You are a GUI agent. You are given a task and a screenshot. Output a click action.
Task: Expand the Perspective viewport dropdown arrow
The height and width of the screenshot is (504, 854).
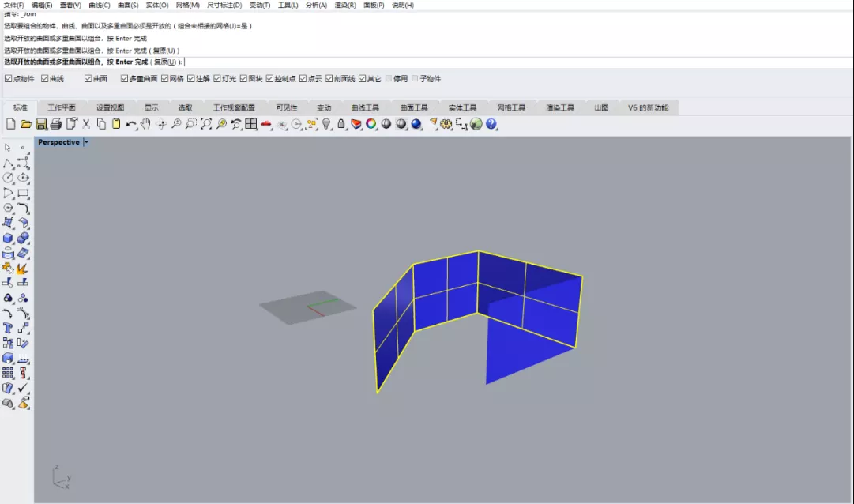[86, 142]
